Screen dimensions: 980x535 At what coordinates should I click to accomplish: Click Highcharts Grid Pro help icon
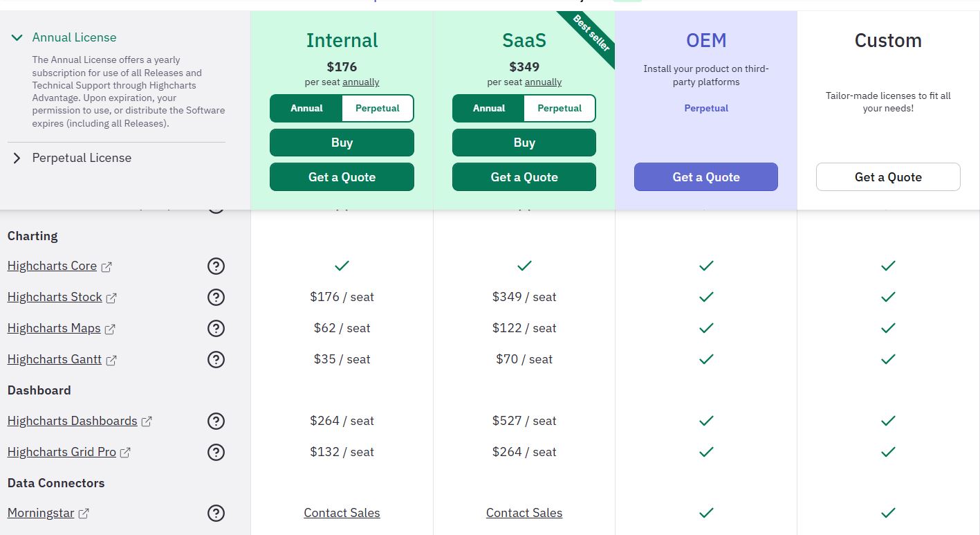pos(216,452)
